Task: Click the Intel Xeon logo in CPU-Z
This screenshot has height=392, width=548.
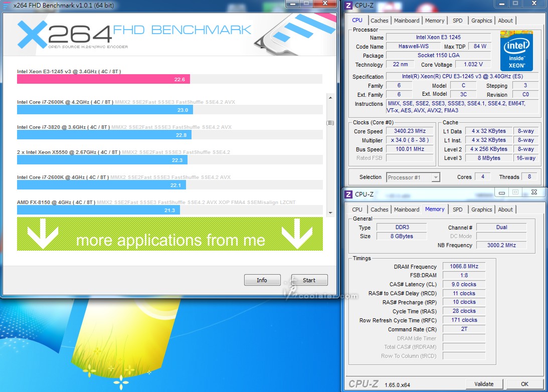Action: pos(516,51)
